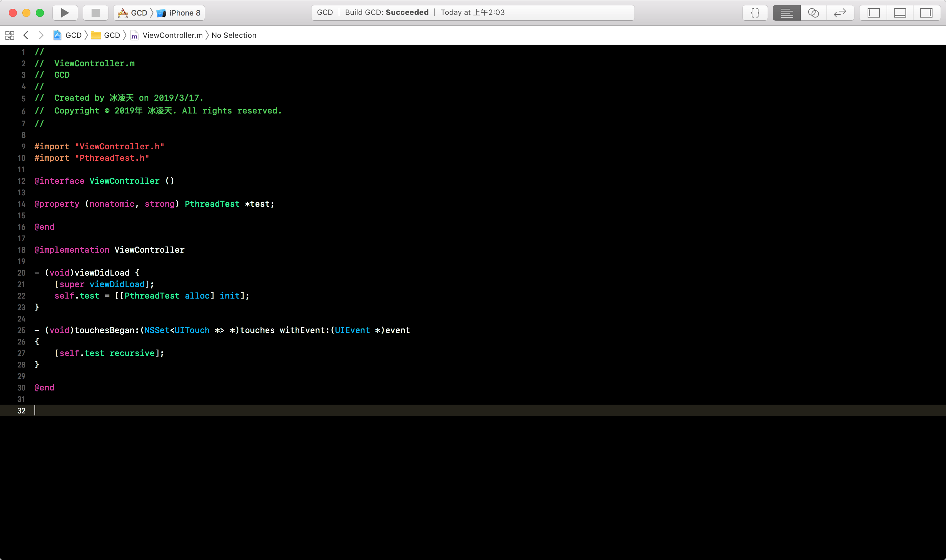Click the @end on line 16

click(44, 227)
